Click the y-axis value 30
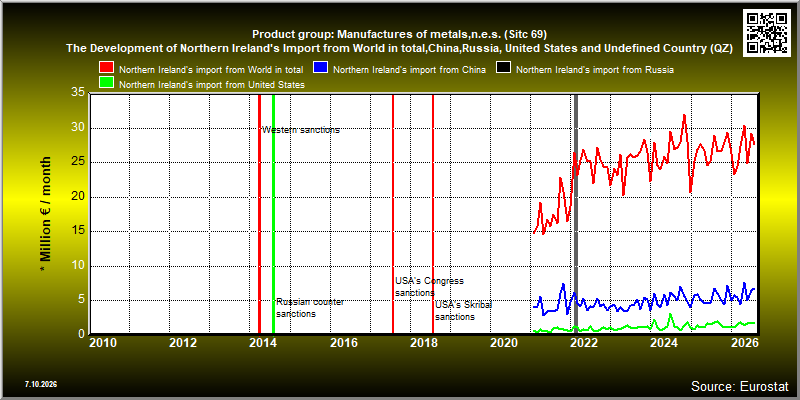800x400 pixels. click(78, 128)
